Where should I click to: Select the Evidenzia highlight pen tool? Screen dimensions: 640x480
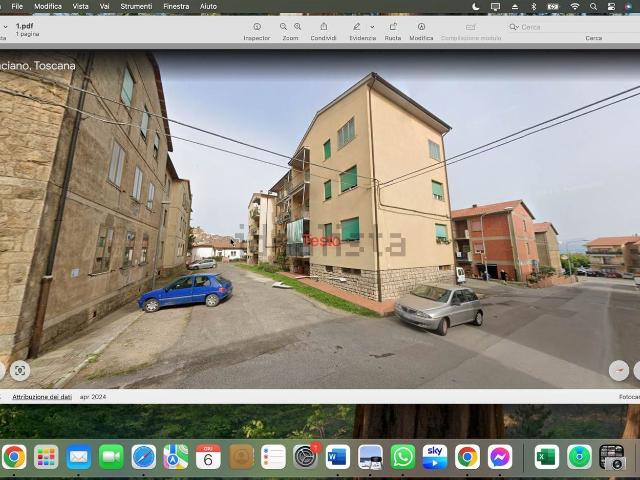click(x=357, y=27)
